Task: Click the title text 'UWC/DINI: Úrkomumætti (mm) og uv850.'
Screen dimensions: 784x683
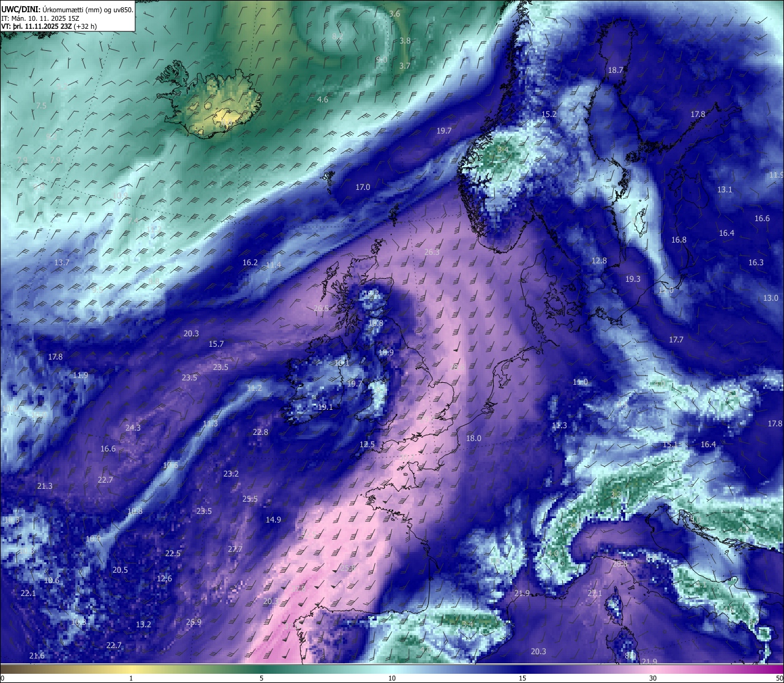Action: click(67, 10)
